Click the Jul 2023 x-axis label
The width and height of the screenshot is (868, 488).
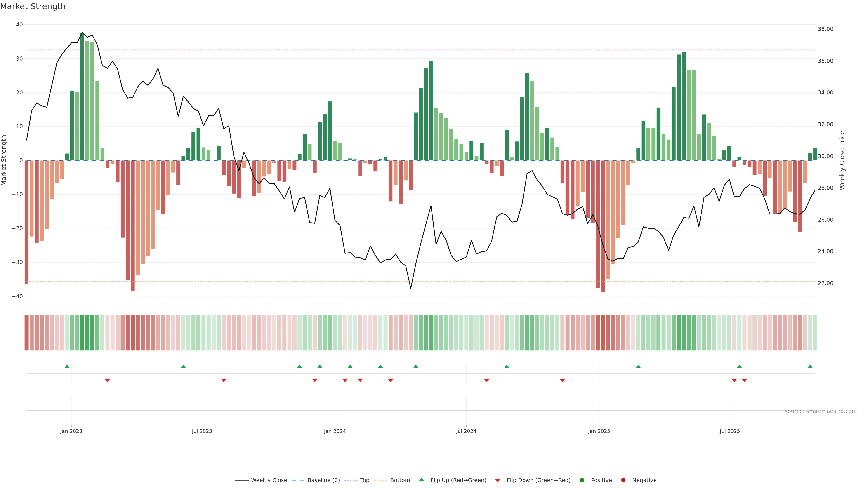[x=202, y=431]
